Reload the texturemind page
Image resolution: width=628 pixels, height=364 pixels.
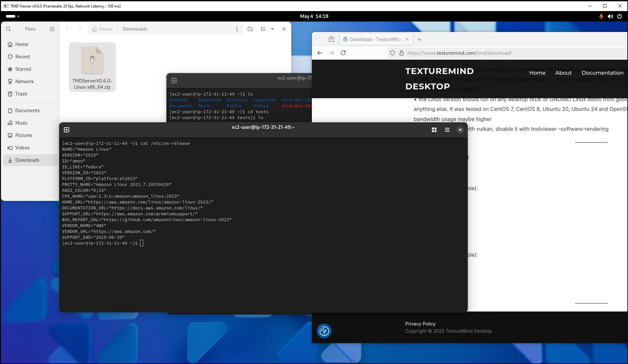[x=343, y=53]
